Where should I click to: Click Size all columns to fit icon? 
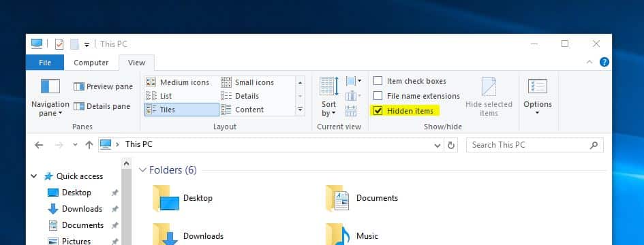[351, 111]
